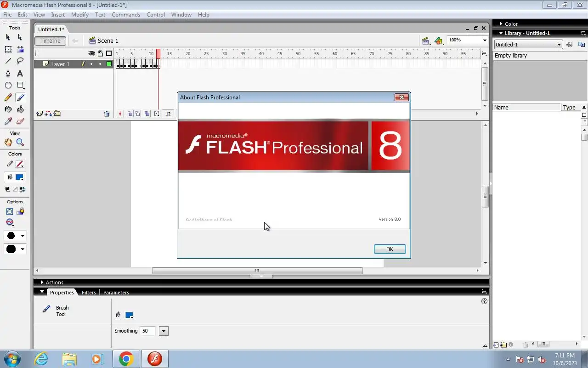Select the Free Transform tool
The height and width of the screenshot is (368, 588).
point(8,49)
